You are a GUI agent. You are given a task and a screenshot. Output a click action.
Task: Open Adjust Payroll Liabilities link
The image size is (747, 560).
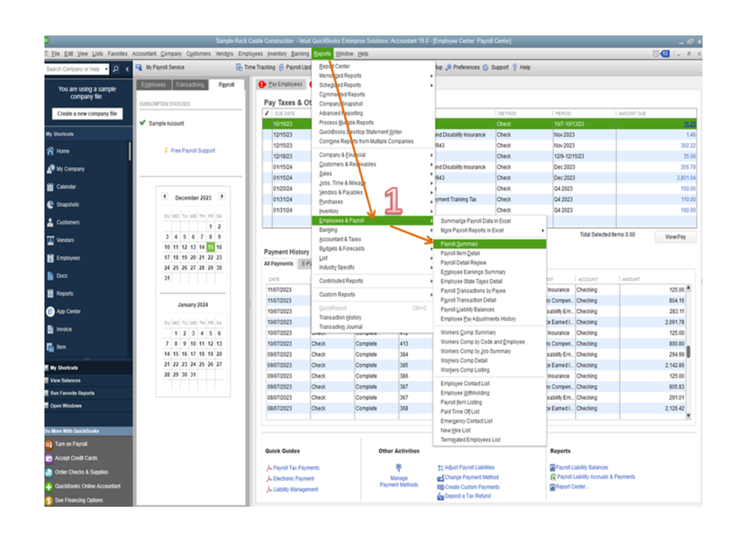(470, 467)
